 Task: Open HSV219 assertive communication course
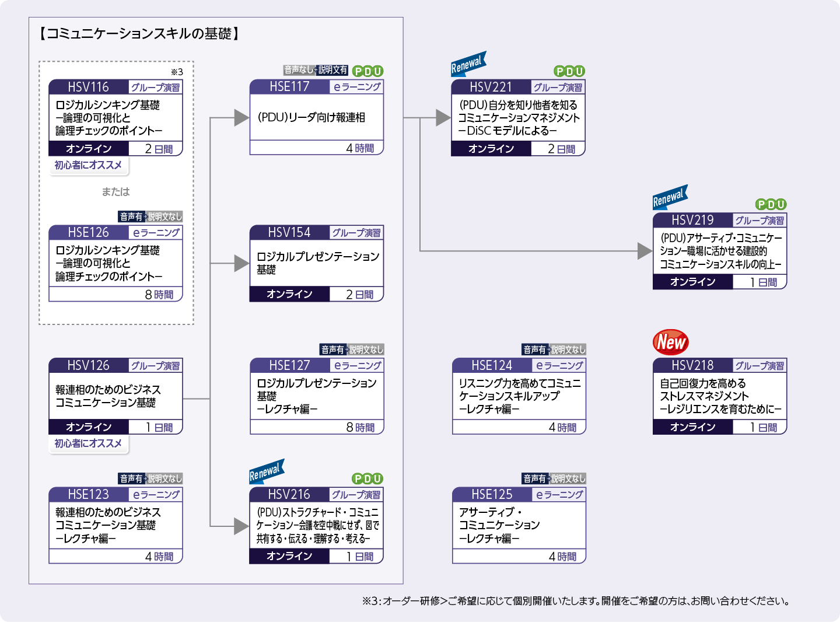[720, 251]
